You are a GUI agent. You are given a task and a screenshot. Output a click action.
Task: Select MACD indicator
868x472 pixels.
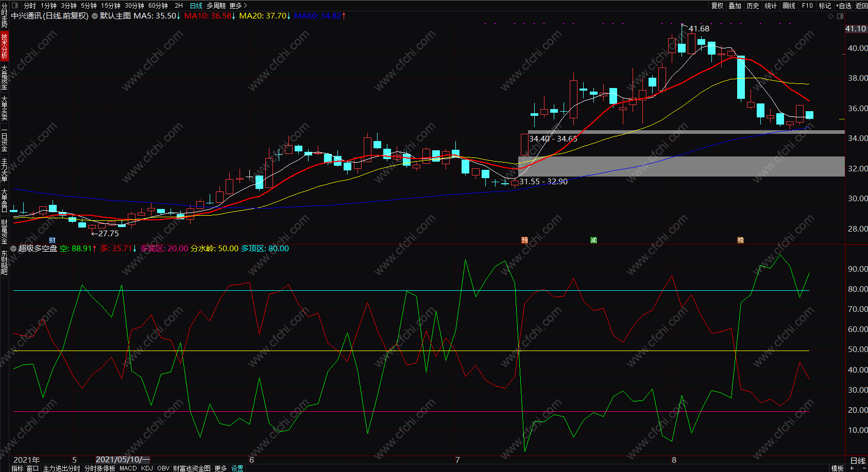coord(128,468)
